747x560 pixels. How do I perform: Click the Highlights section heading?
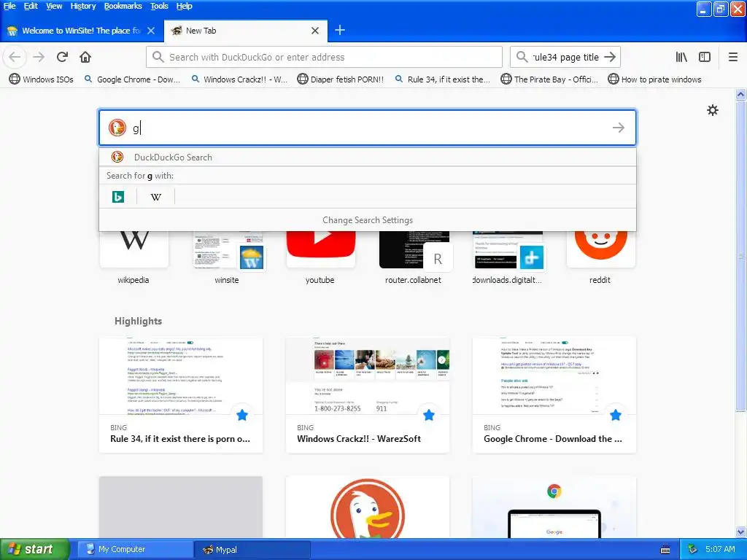click(138, 321)
